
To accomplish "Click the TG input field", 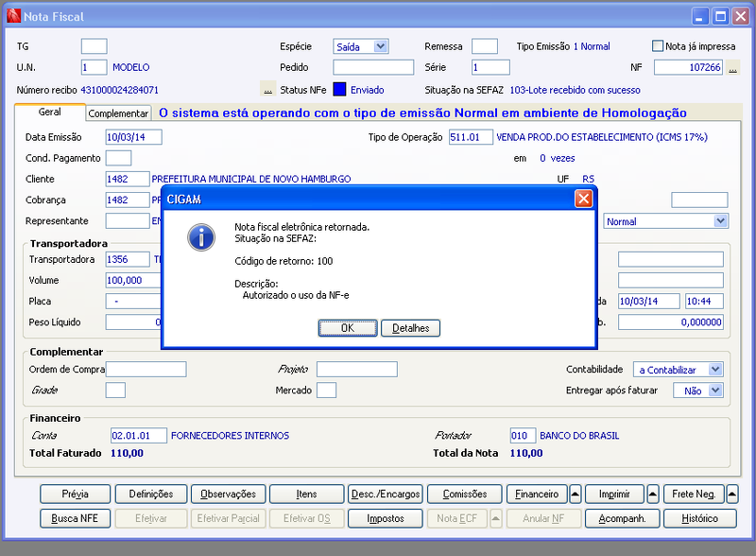I will [94, 46].
